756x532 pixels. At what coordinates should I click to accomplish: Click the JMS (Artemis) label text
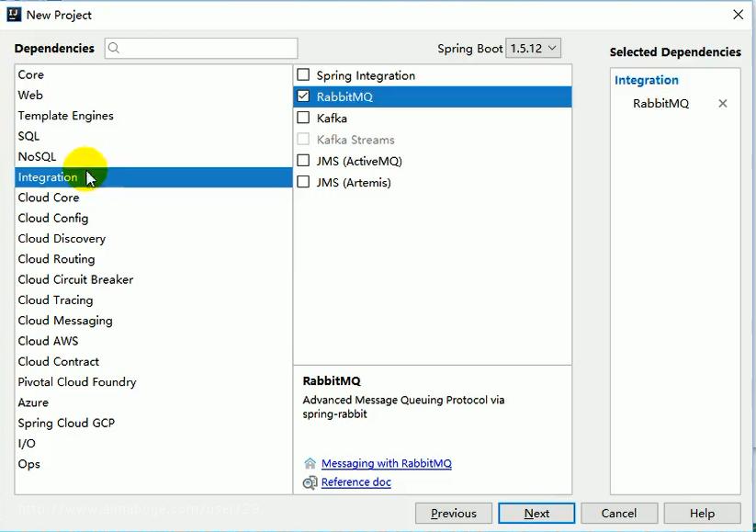pos(354,183)
